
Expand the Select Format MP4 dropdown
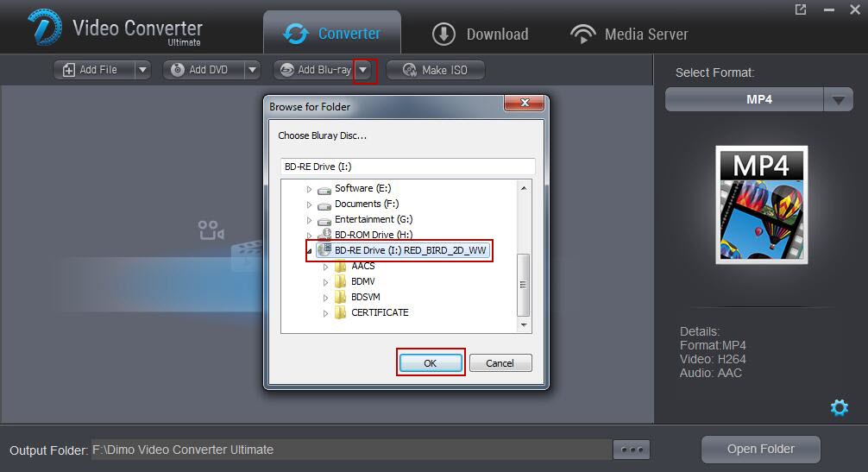click(x=838, y=100)
